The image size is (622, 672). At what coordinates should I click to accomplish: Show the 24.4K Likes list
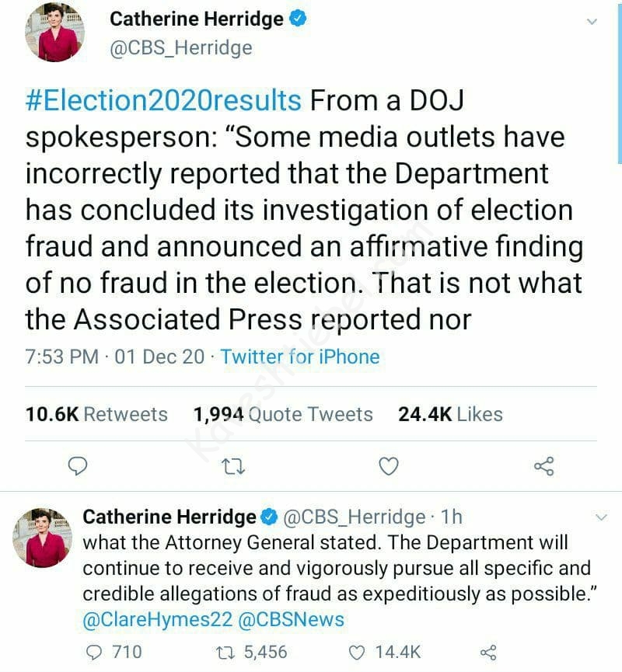click(450, 414)
